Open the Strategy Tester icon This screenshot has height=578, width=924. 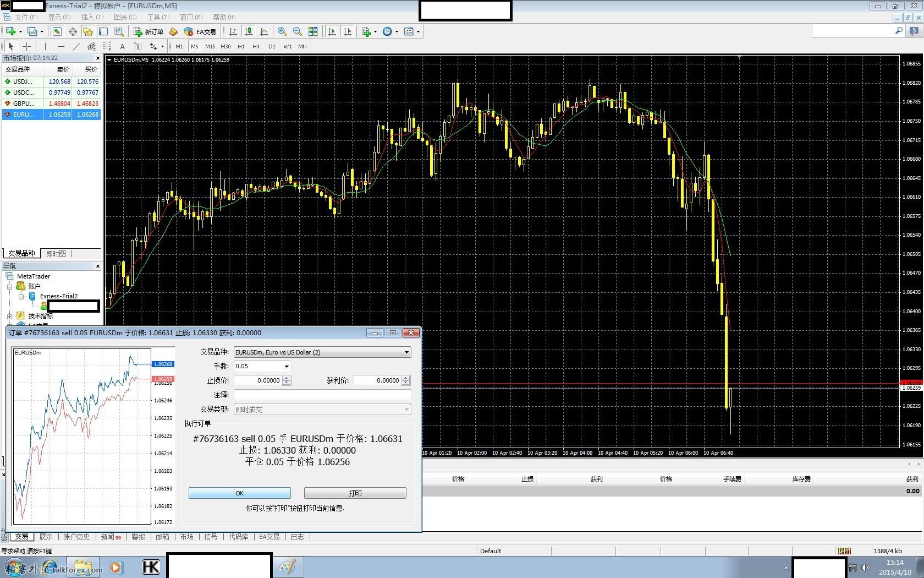point(119,31)
